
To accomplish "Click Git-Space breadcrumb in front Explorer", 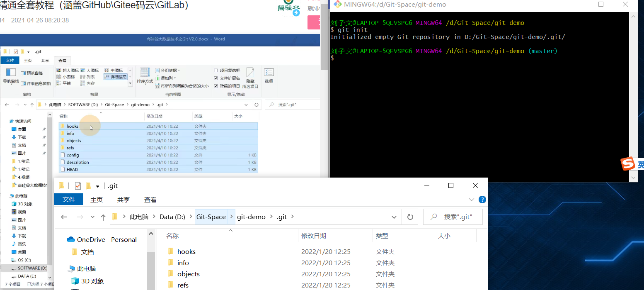I will click(x=211, y=217).
